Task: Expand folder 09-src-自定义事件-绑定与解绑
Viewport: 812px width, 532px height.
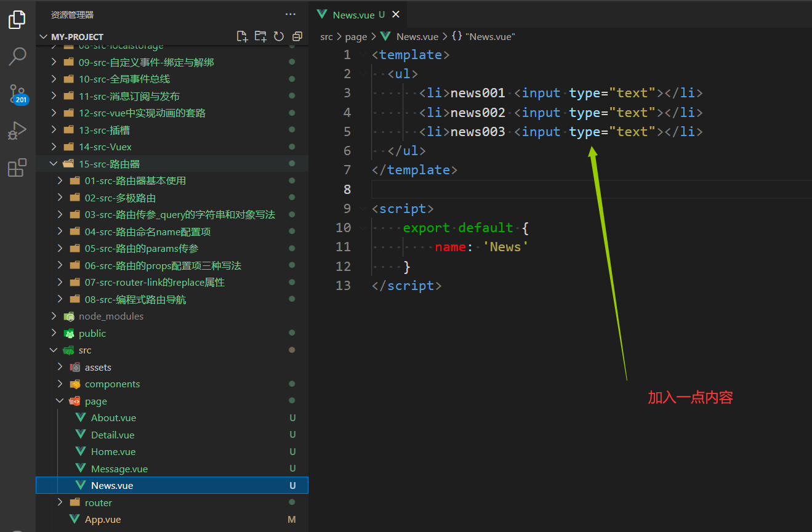Action: [172, 62]
